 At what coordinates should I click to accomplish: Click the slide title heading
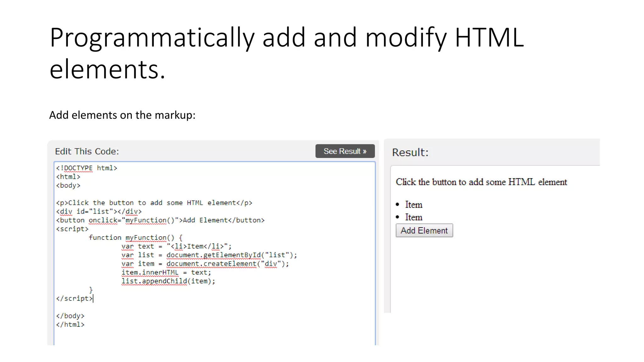[286, 53]
